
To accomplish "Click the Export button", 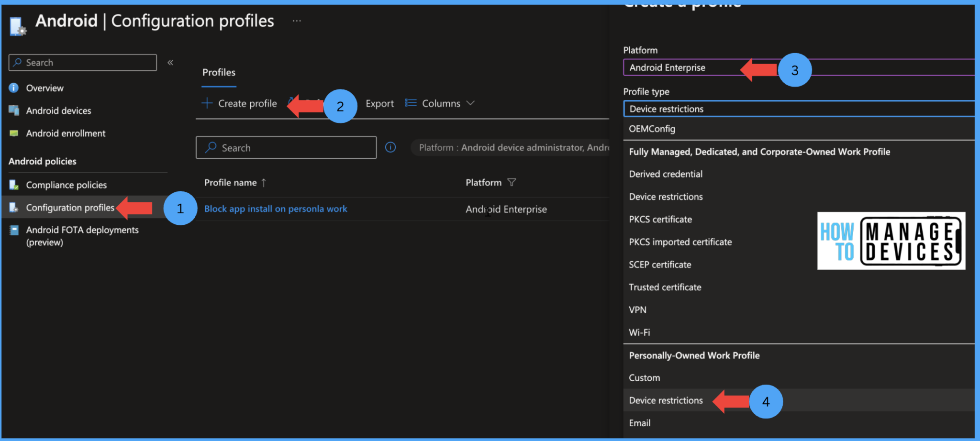I will point(379,103).
